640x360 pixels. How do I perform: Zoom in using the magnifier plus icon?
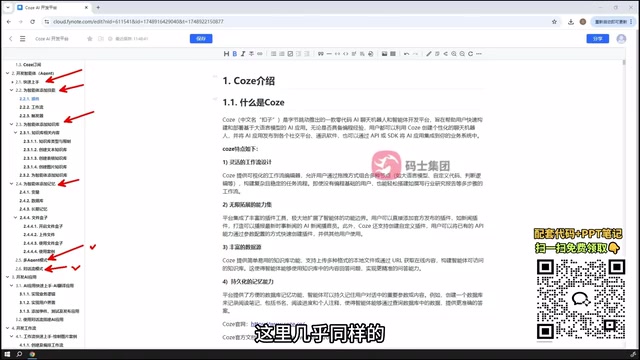tap(454, 54)
